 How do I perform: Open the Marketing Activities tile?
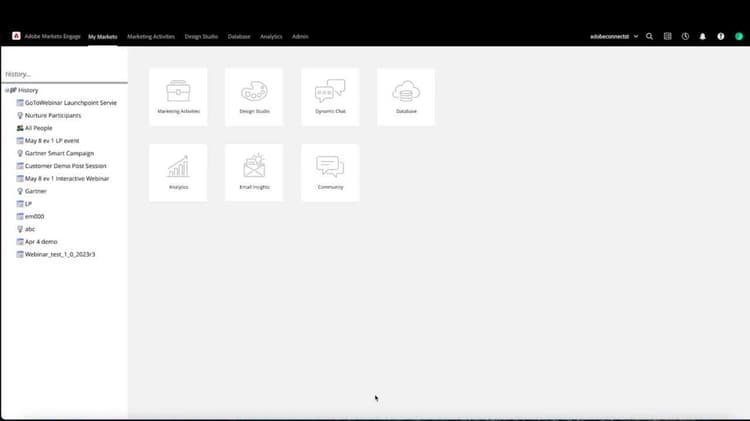pos(178,97)
